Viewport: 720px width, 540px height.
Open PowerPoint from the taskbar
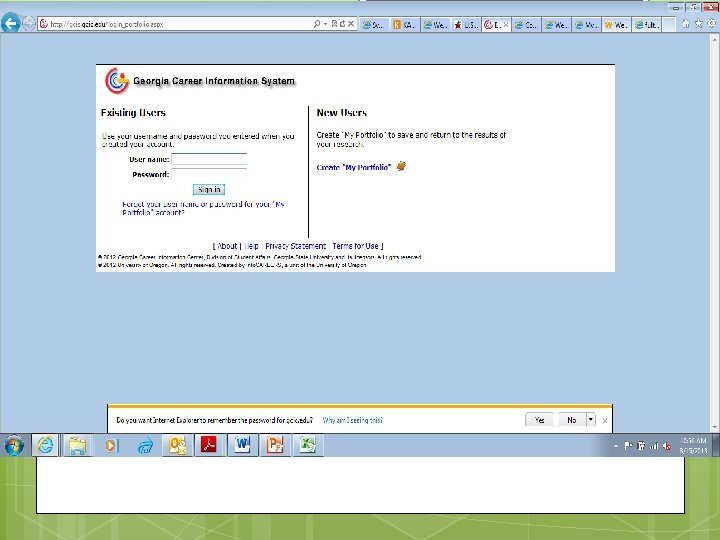tap(275, 445)
